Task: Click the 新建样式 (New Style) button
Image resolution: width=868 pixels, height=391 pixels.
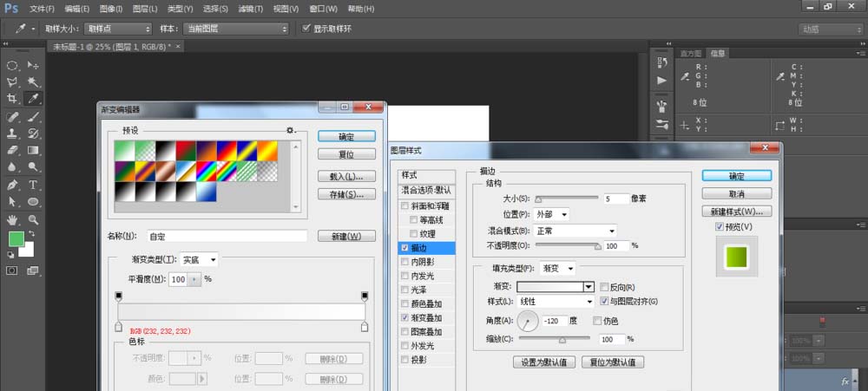Action: [x=736, y=212]
